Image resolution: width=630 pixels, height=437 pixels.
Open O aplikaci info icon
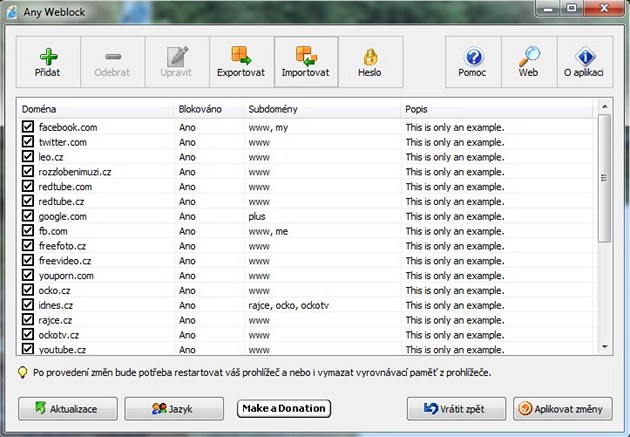tap(585, 57)
